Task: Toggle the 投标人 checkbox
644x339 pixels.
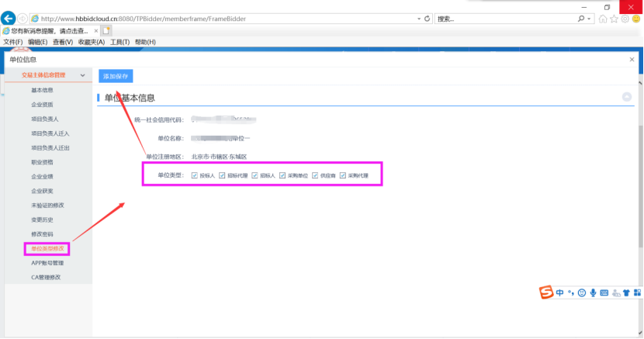Action: (194, 176)
